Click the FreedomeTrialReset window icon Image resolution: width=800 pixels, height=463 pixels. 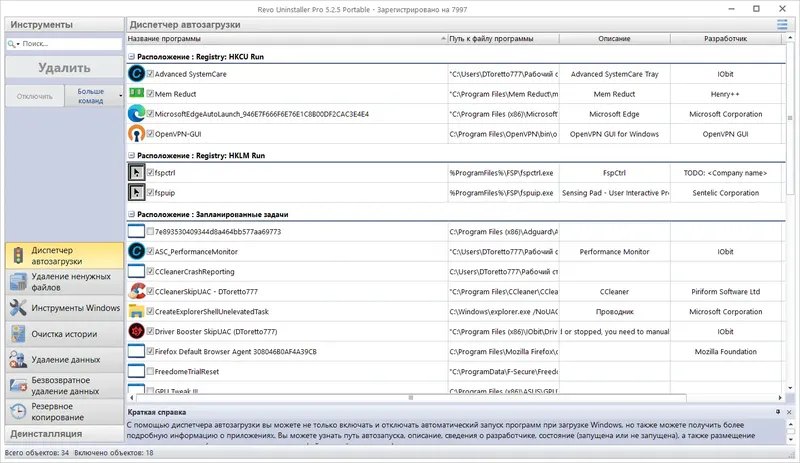pos(136,371)
